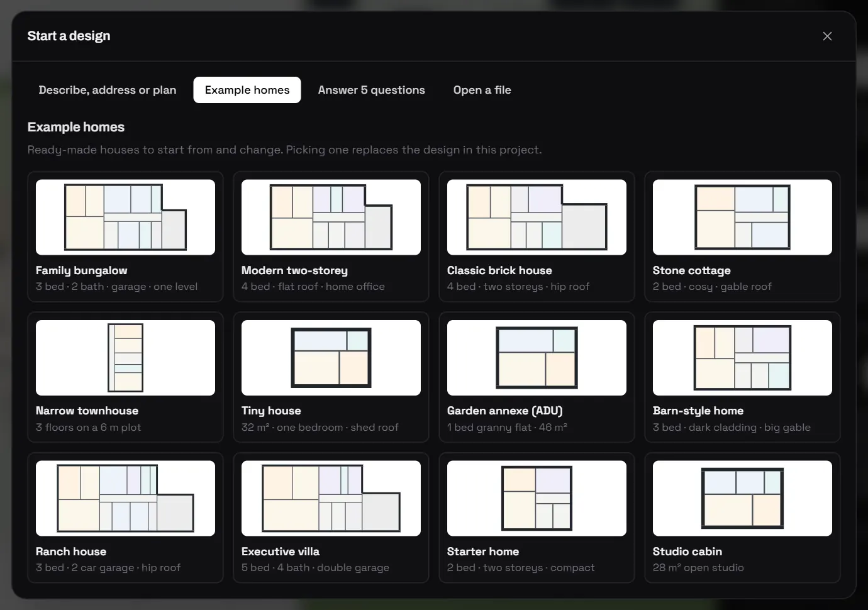The width and height of the screenshot is (868, 610).
Task: Click the "Classic brick house" title text
Action: (x=499, y=270)
